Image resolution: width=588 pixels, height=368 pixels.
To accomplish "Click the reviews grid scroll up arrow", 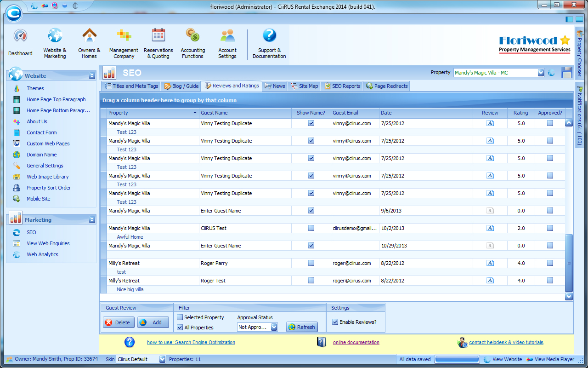I will point(569,123).
